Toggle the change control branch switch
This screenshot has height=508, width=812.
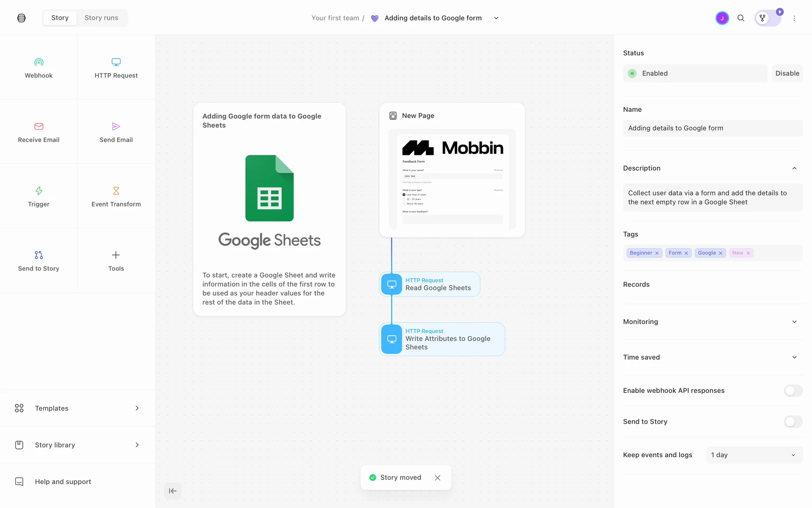(768, 18)
